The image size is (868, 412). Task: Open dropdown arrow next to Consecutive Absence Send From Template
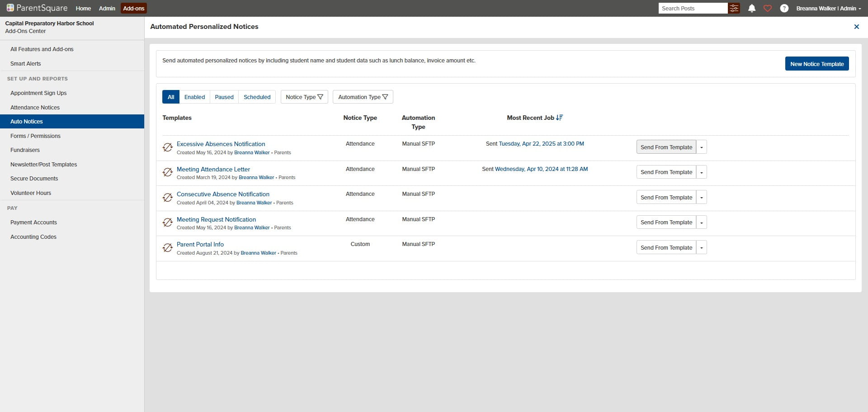pos(702,197)
